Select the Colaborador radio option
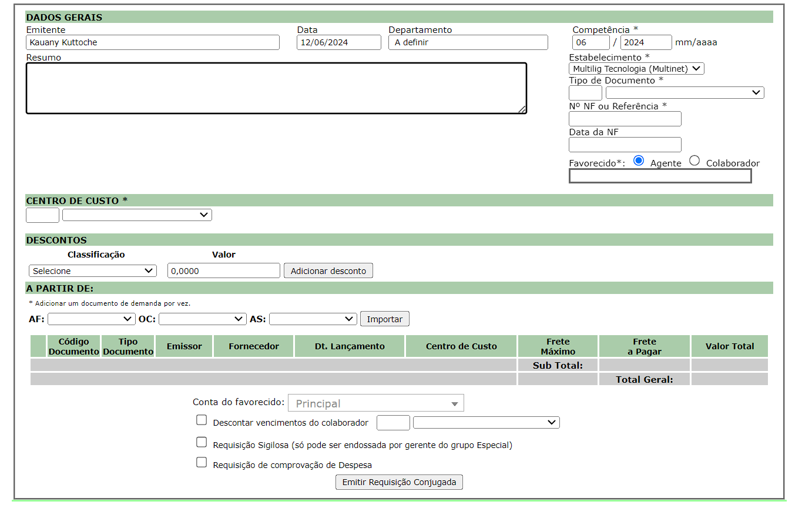Viewport: 812px width, 508px height. point(694,161)
